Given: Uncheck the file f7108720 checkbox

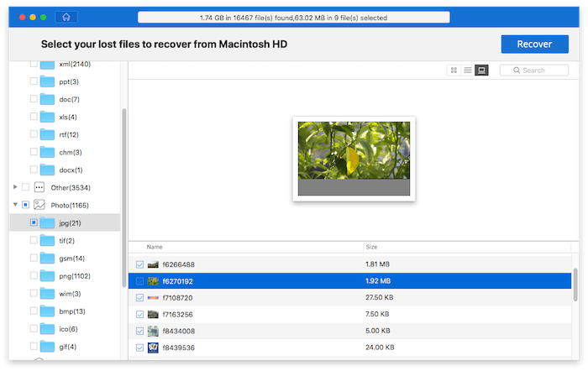Looking at the screenshot, I should (140, 297).
